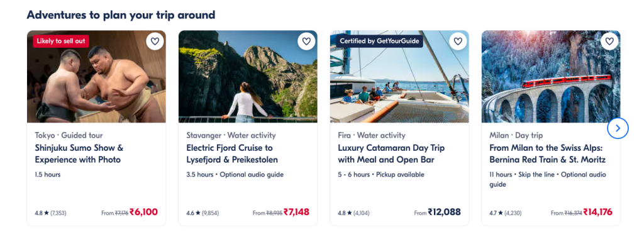Screen dimensions: 644x247
Task: View the catamaran deck image
Action: [399, 77]
